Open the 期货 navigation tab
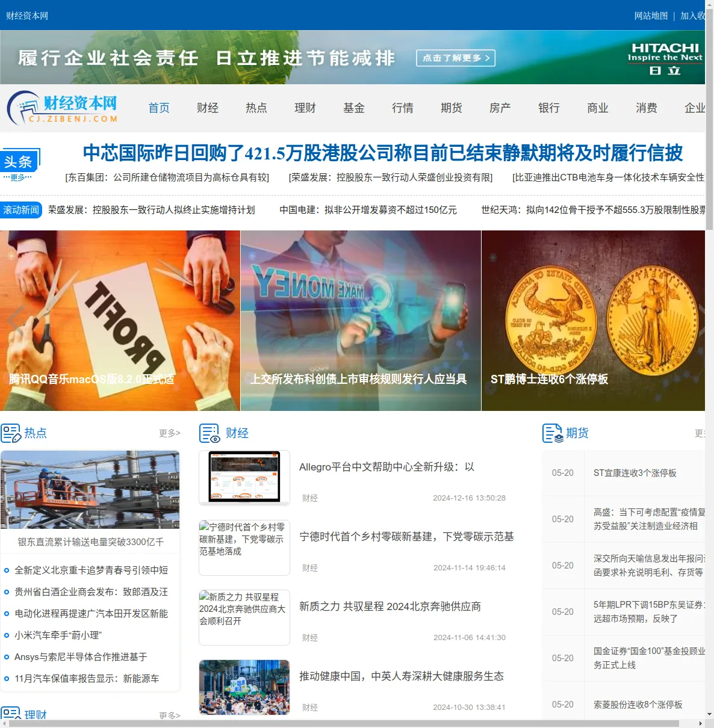 point(452,108)
